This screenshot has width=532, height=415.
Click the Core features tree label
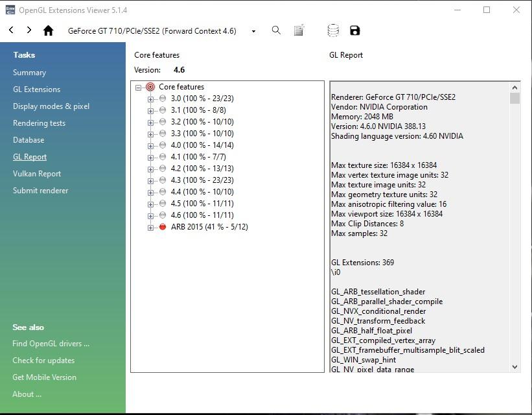[181, 87]
